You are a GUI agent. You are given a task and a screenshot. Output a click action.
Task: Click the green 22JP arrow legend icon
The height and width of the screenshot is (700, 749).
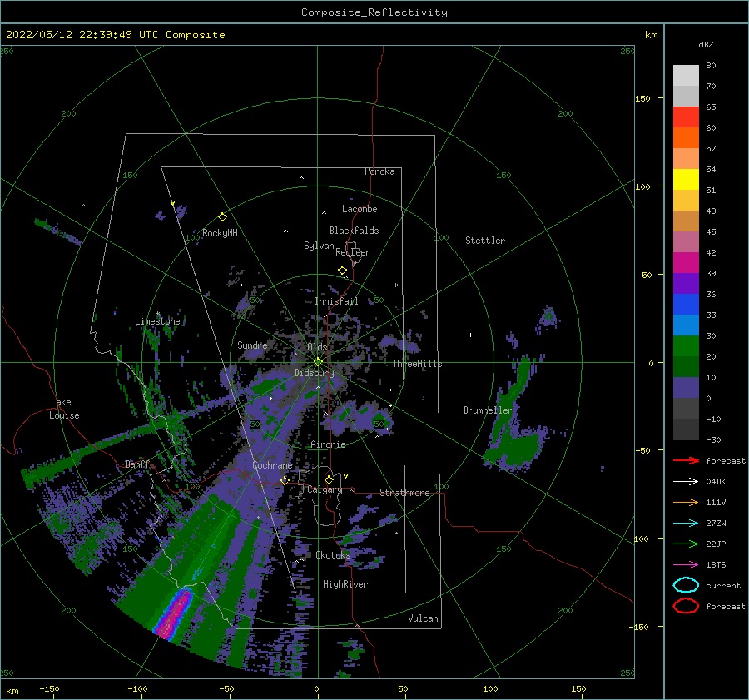click(686, 544)
